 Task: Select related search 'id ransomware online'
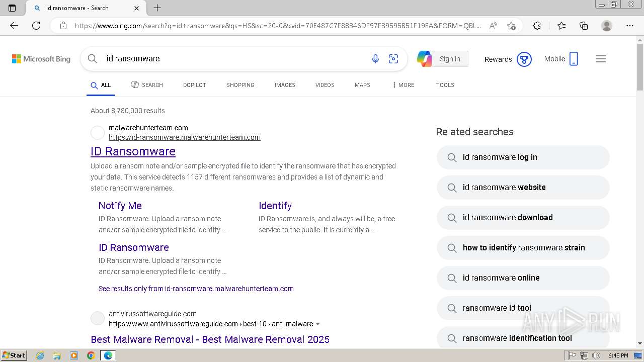tap(523, 278)
